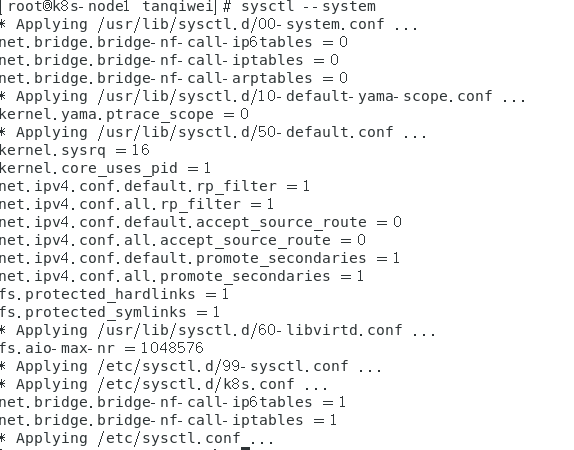Click the net.ipv4.conf.all.accept_source_route line

183,240
